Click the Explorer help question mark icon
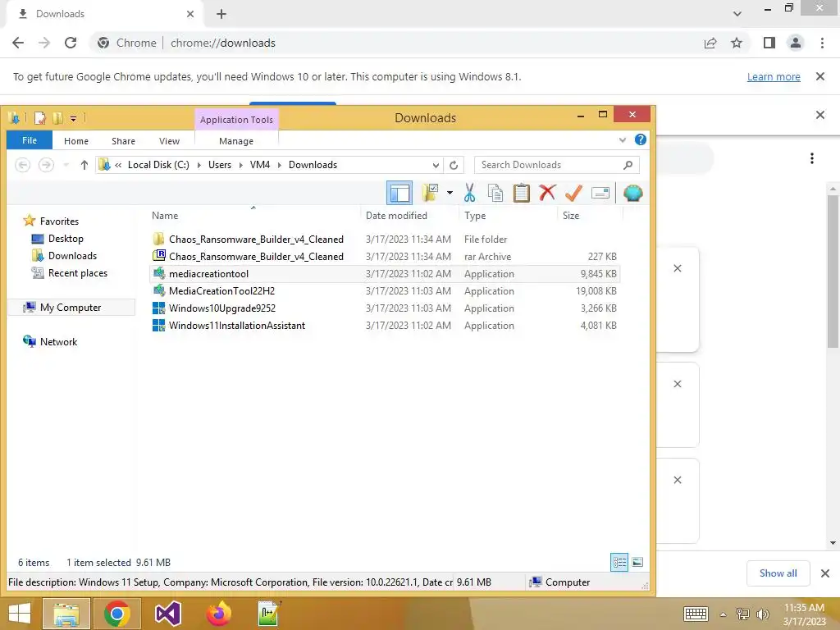The height and width of the screenshot is (630, 840). coord(640,139)
